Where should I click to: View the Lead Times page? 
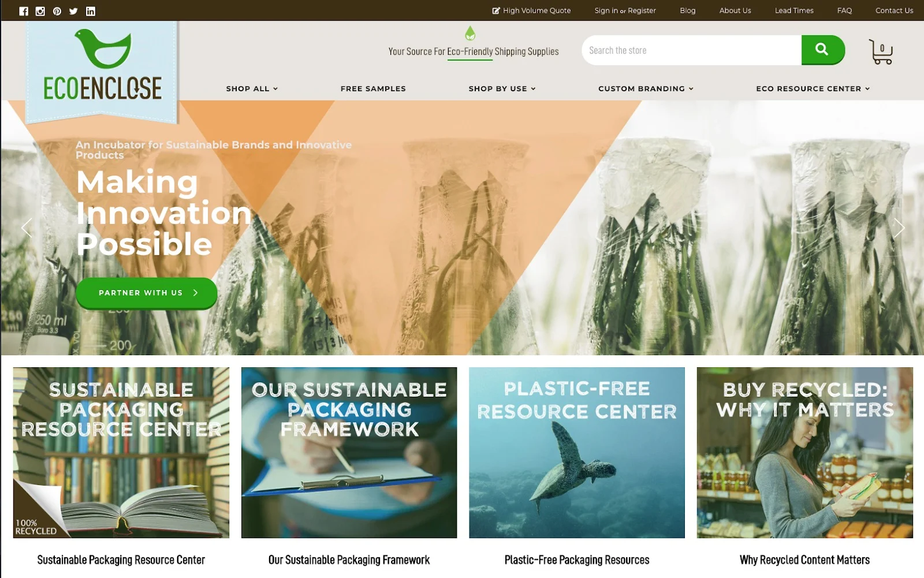794,10
